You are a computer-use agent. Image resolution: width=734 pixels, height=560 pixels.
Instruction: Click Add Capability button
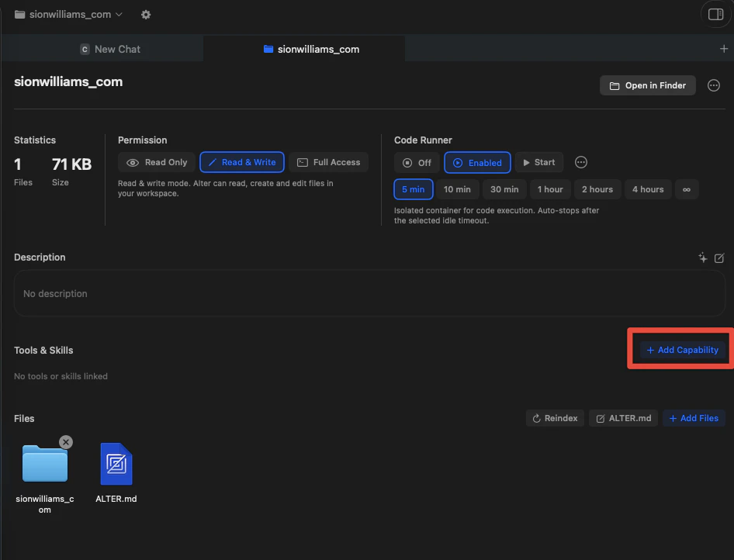click(683, 350)
